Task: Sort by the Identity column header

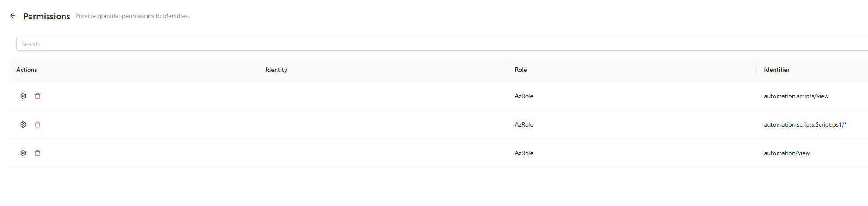Action: [x=276, y=70]
